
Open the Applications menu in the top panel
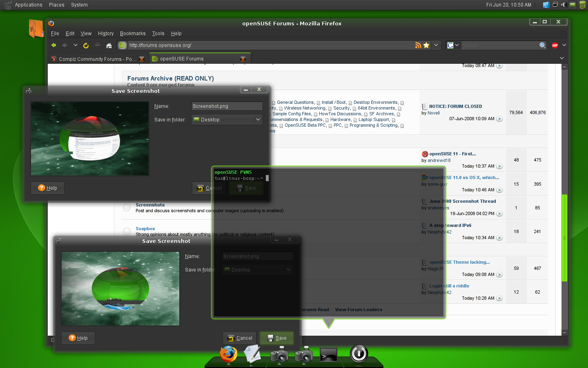coord(29,5)
